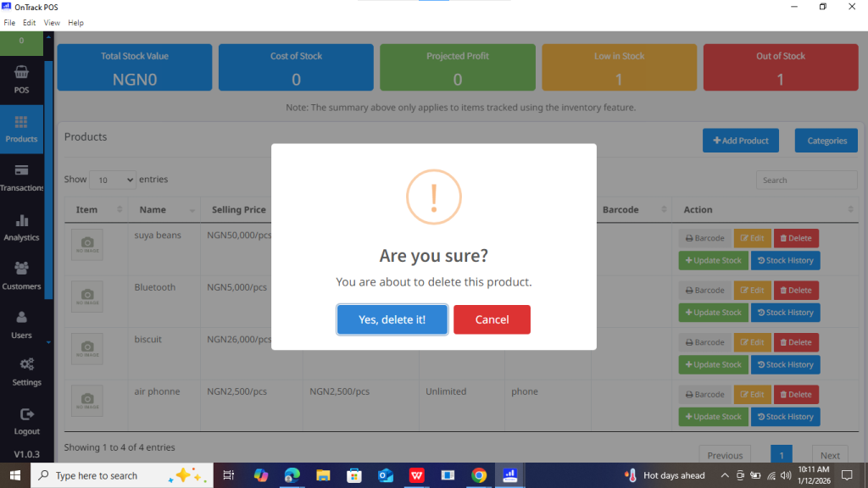Image resolution: width=868 pixels, height=488 pixels.
Task: Click the Logout icon in sidebar
Action: point(26,414)
